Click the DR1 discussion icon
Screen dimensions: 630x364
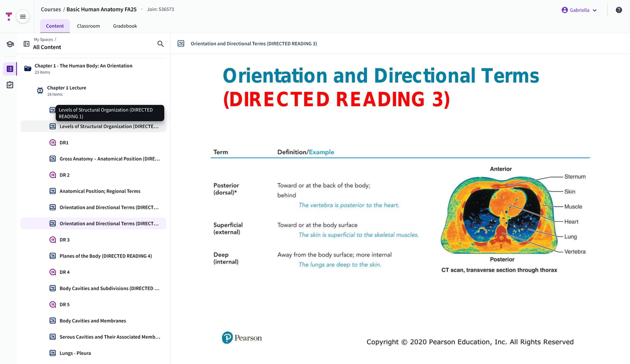[52, 142]
